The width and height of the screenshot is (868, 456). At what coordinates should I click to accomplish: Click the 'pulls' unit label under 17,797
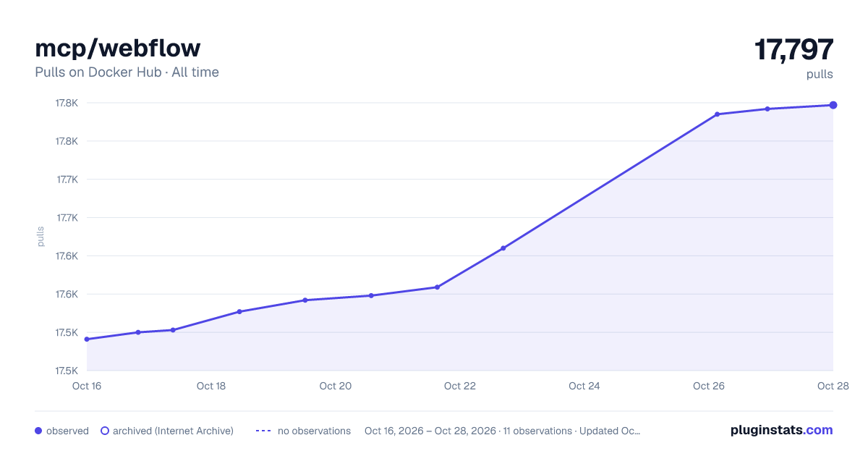point(820,75)
